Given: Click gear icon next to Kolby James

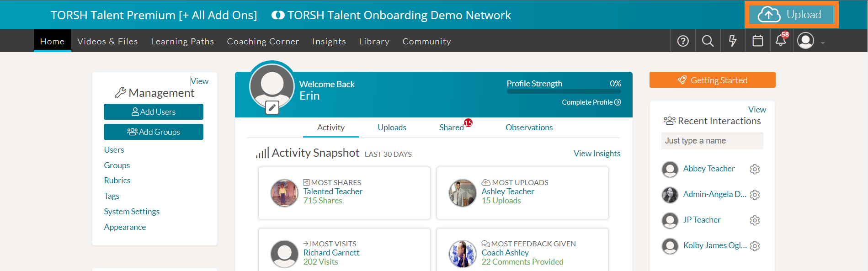Looking at the screenshot, I should click(x=755, y=246).
